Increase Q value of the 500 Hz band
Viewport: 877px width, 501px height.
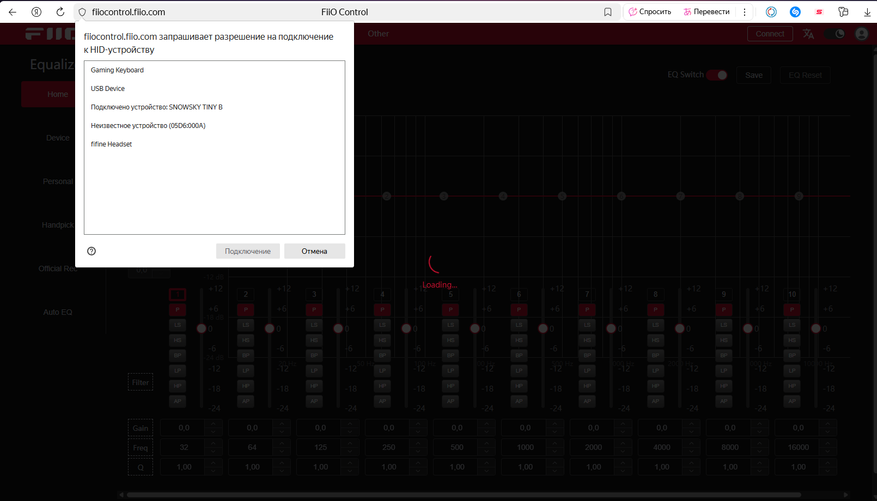coord(486,464)
